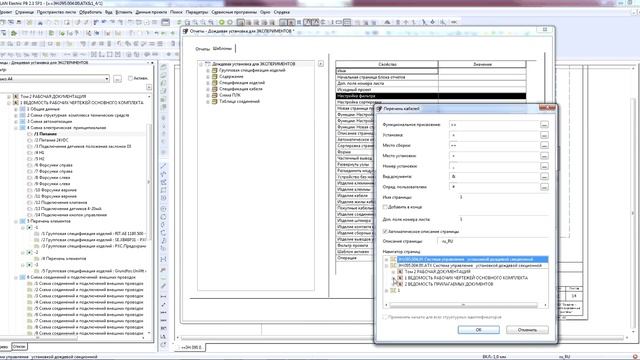Click the green circle toolbar icon

coord(222,22)
